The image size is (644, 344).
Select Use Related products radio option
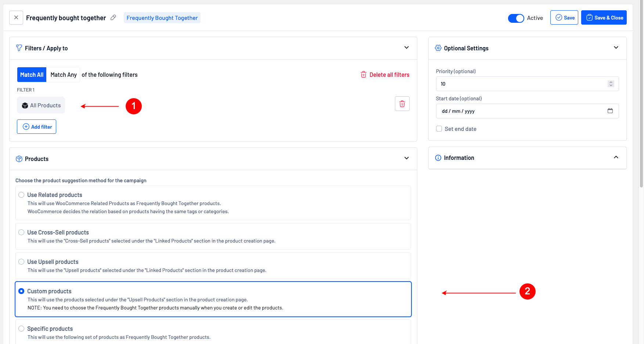pos(21,195)
